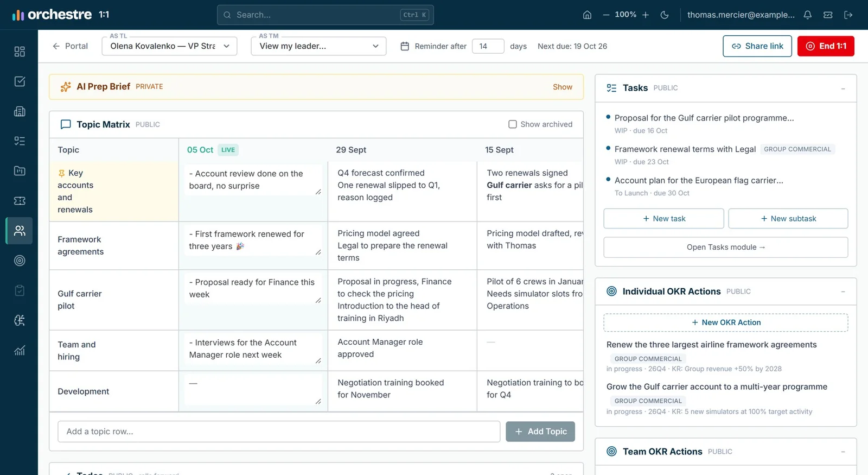
Task: Edit the Interviews for Account Manager note cell
Action: click(x=253, y=349)
